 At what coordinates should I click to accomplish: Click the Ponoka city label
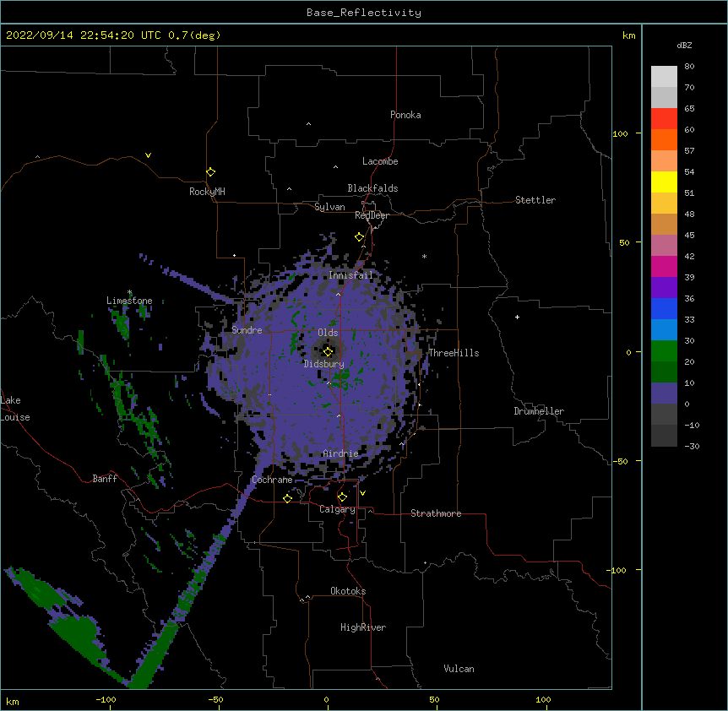pos(405,115)
